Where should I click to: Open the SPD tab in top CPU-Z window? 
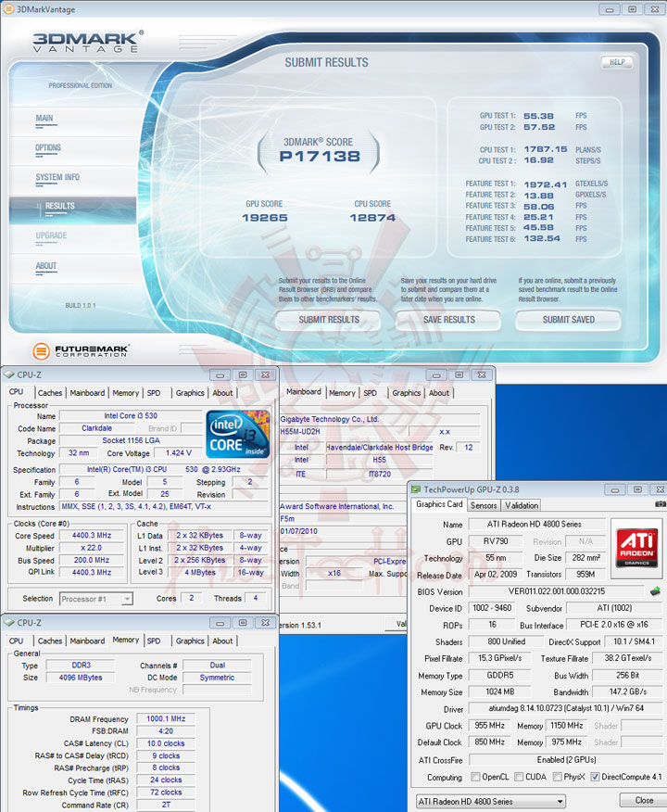154,393
